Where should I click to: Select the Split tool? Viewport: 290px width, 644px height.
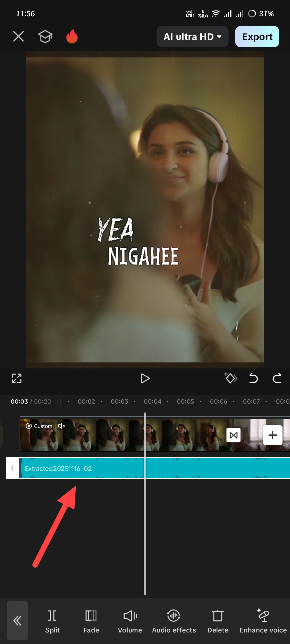52,621
